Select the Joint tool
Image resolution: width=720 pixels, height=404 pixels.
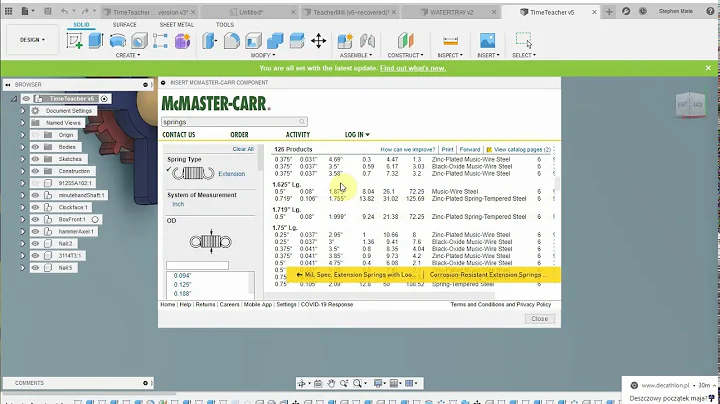(367, 41)
